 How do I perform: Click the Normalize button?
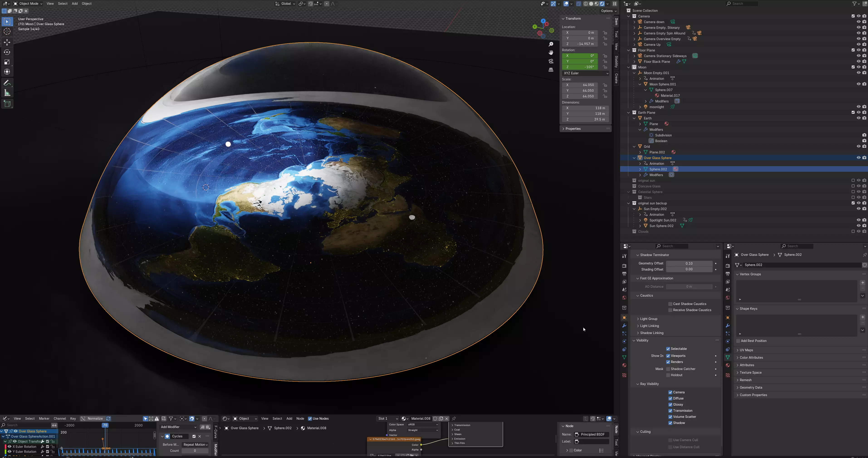click(95, 419)
